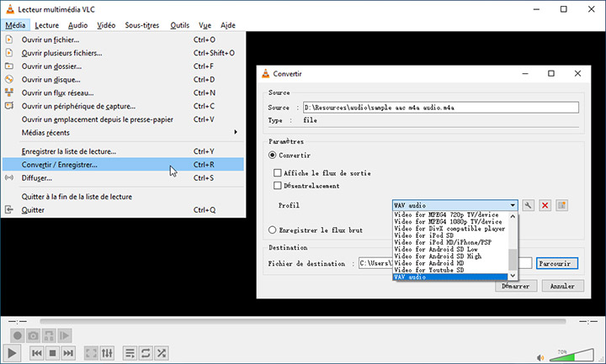Image resolution: width=606 pixels, height=364 pixels.
Task: Click the Annuler button
Action: point(563,286)
